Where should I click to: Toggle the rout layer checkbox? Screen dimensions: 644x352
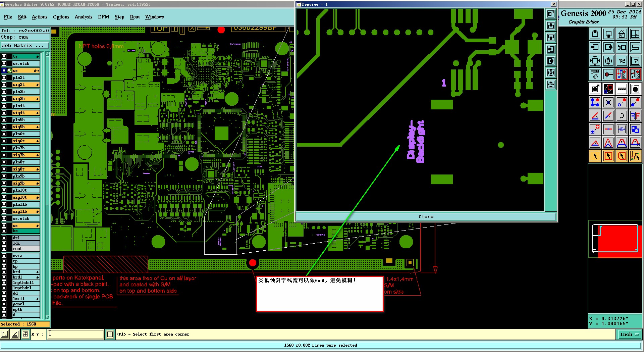[4, 249]
